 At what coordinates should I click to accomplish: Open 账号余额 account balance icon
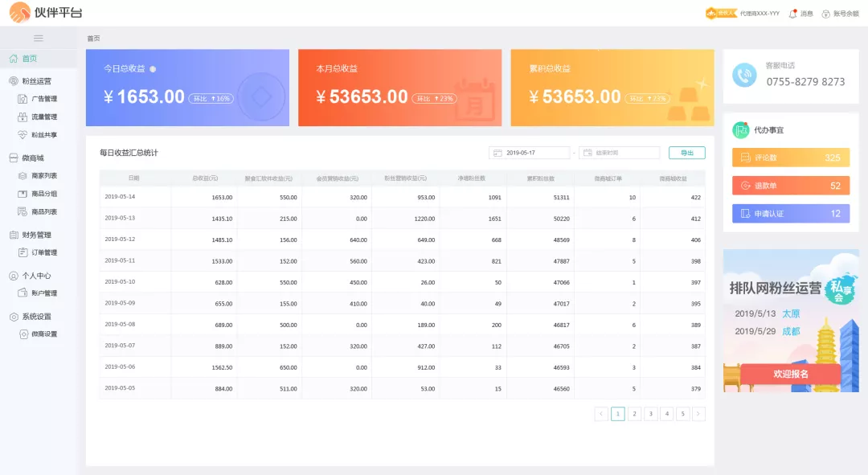pyautogui.click(x=825, y=14)
